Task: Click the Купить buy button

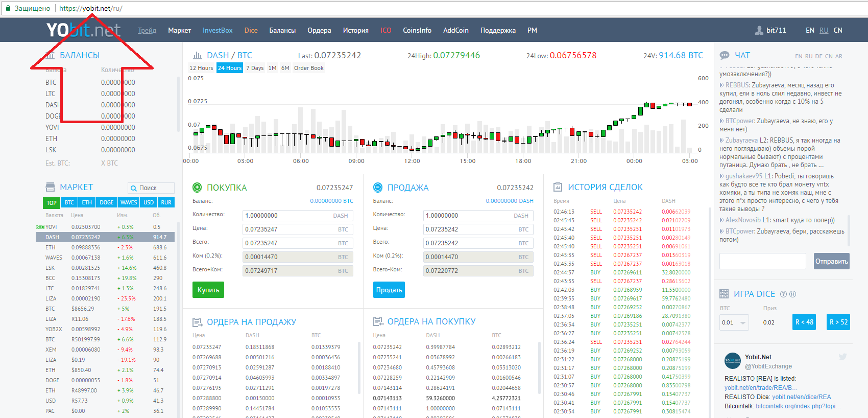Action: [x=208, y=290]
